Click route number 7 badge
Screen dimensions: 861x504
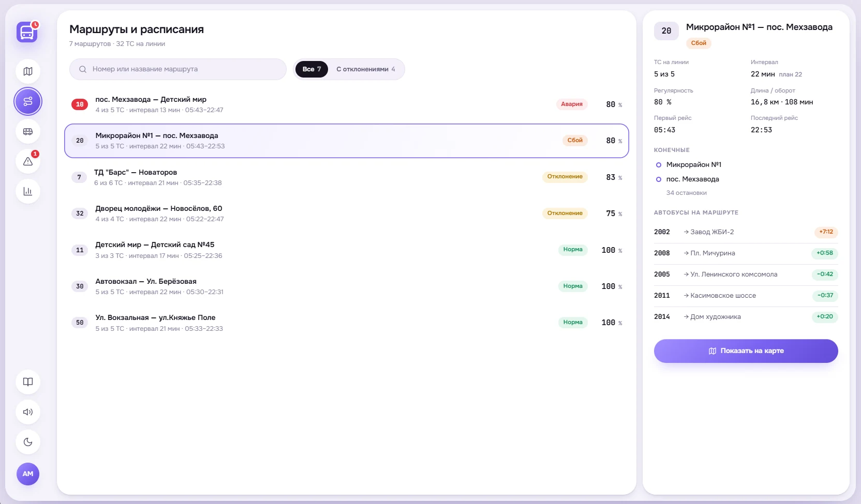point(79,177)
